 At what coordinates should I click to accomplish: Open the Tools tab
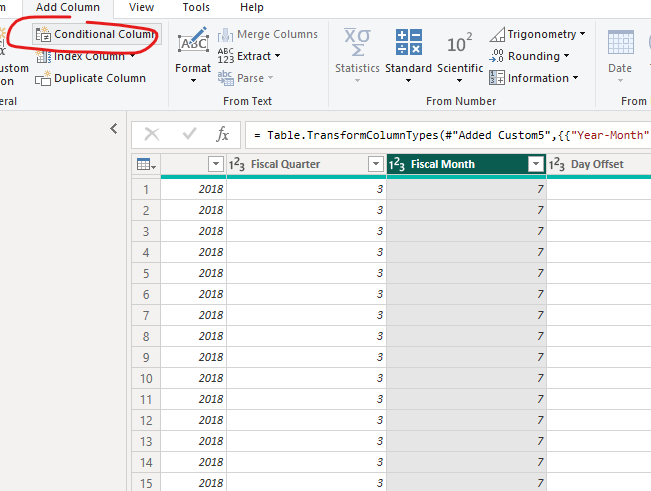(196, 7)
